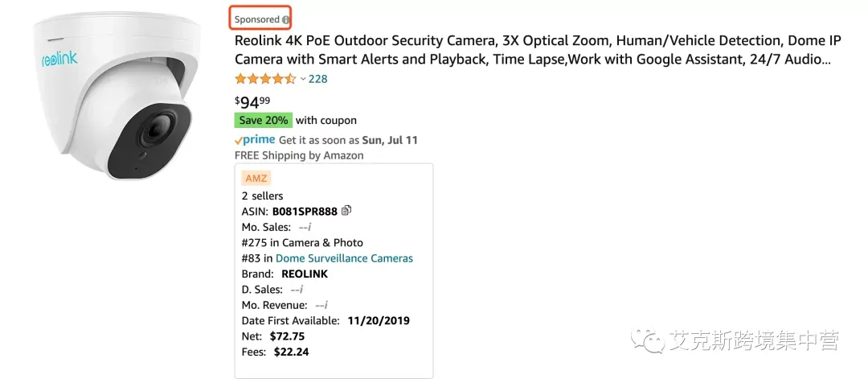Click the AMZ seller badge
The image size is (868, 379).
point(256,179)
